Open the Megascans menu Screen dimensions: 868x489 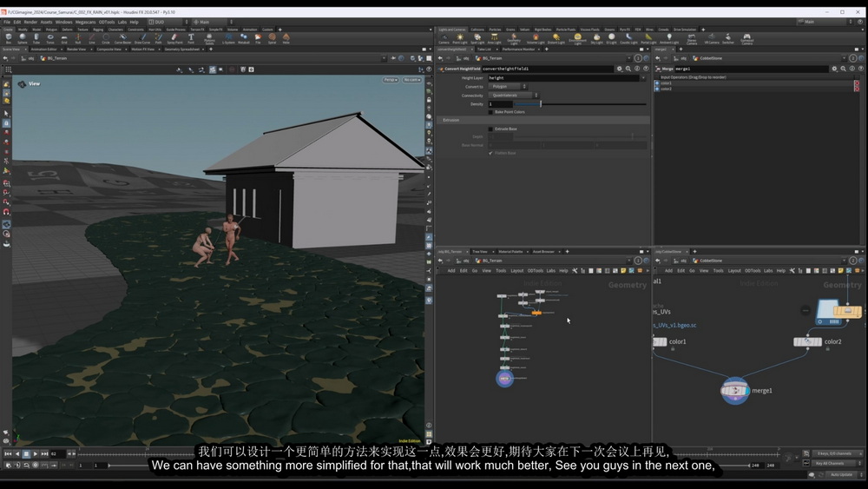click(85, 23)
